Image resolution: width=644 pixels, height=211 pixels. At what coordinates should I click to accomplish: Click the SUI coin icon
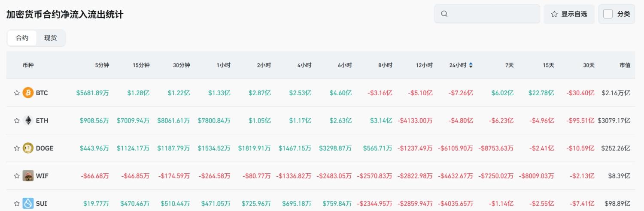tap(28, 203)
